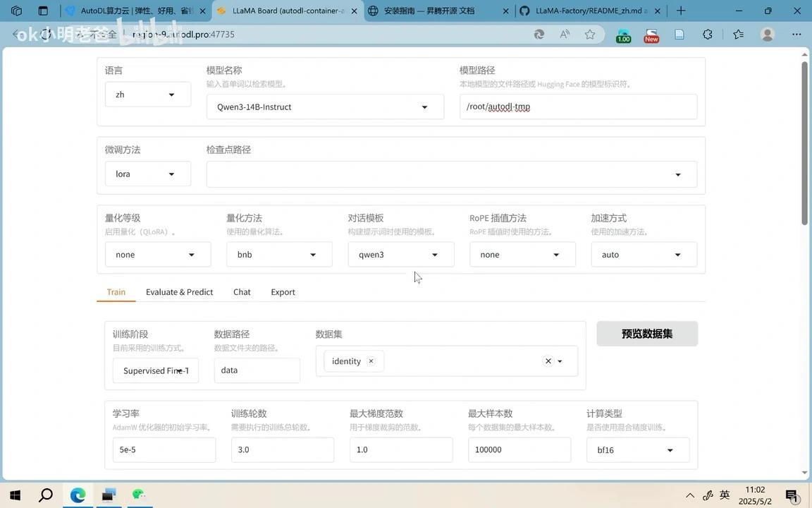812x508 pixels.
Task: Activate the read aloud icon
Action: (x=564, y=34)
